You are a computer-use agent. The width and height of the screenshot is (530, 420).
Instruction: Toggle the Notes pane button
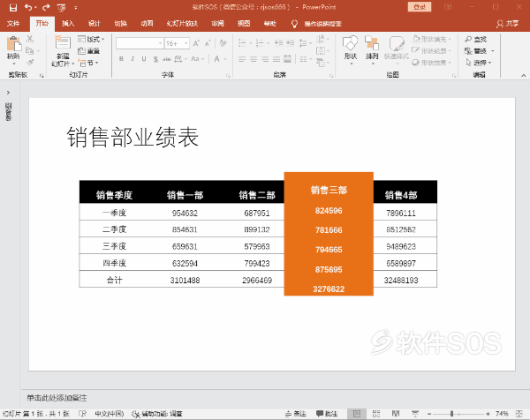pos(295,414)
